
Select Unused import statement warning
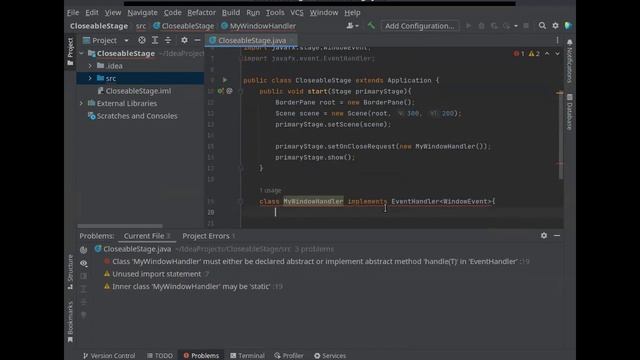click(156, 274)
